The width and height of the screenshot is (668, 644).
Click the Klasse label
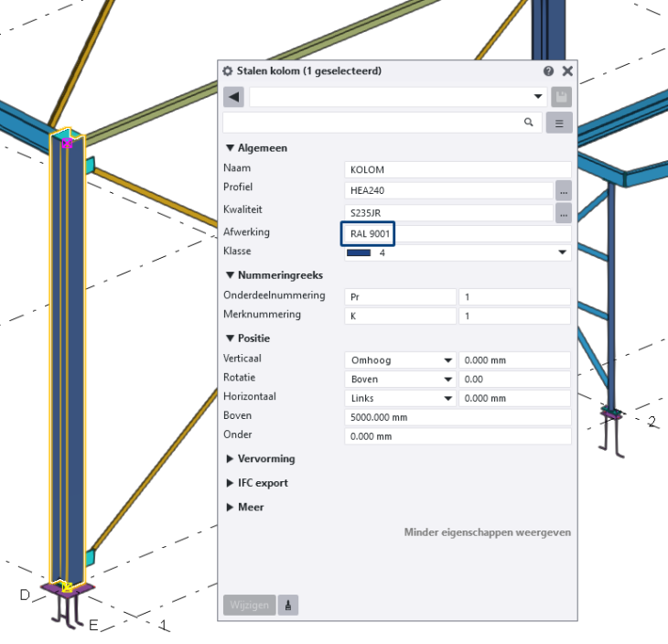(237, 251)
